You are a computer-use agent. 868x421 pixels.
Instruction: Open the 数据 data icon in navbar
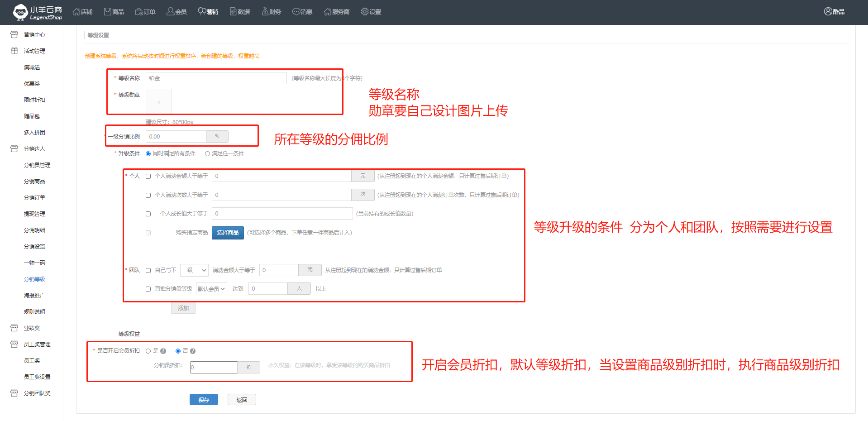pyautogui.click(x=233, y=12)
